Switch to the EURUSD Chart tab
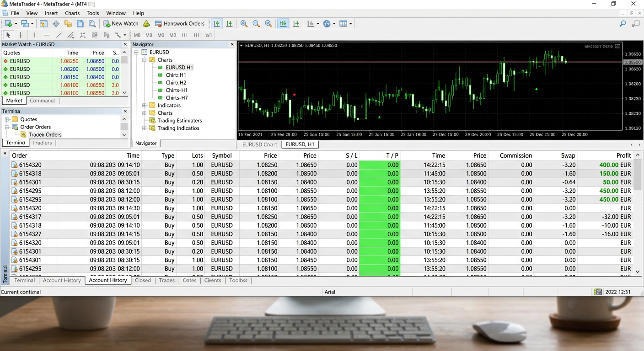Screen dimensions: 644x351 [260, 144]
